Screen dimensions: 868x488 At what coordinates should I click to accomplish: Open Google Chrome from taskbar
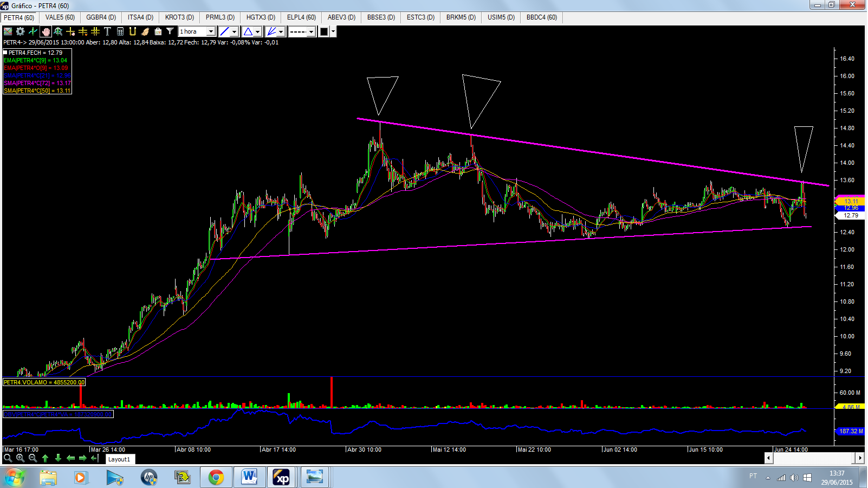216,477
